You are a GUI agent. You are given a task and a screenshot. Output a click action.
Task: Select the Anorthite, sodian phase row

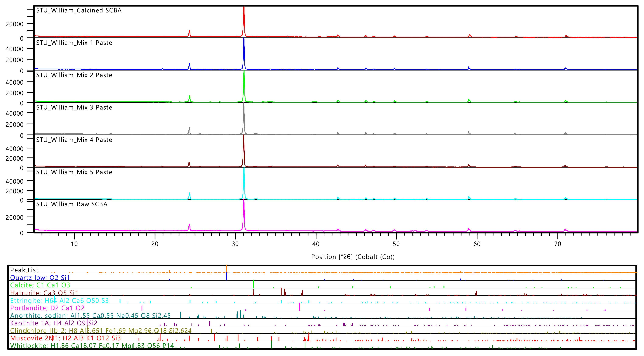(90, 316)
